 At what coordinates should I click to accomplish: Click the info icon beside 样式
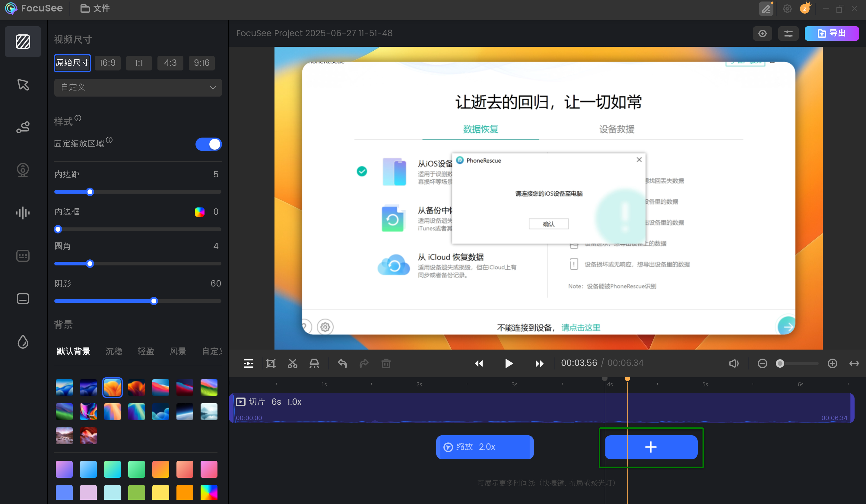[x=78, y=118]
